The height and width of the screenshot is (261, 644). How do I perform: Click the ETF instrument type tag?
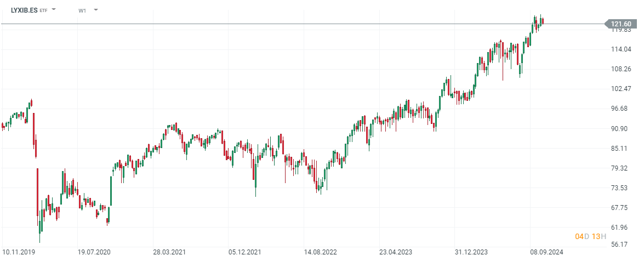44,10
